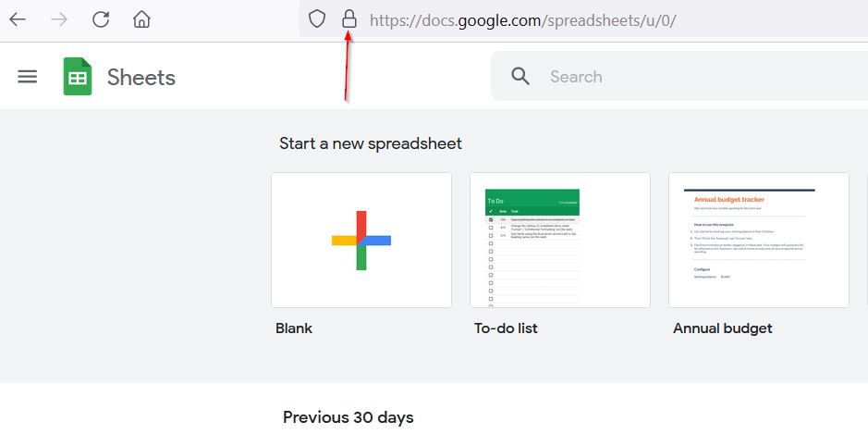Click the magnifying glass search icon
The image size is (868, 446).
[520, 77]
